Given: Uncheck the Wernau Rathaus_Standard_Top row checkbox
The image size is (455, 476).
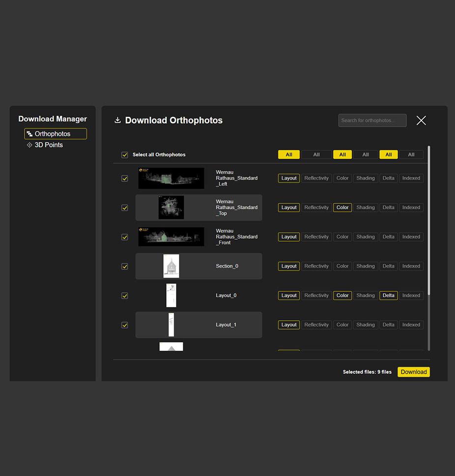Looking at the screenshot, I should (125, 207).
